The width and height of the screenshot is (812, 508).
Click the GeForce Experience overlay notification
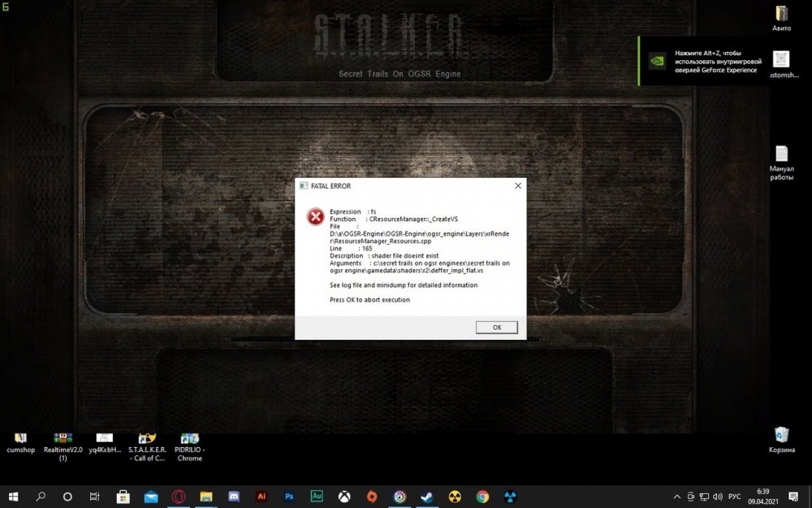[704, 61]
